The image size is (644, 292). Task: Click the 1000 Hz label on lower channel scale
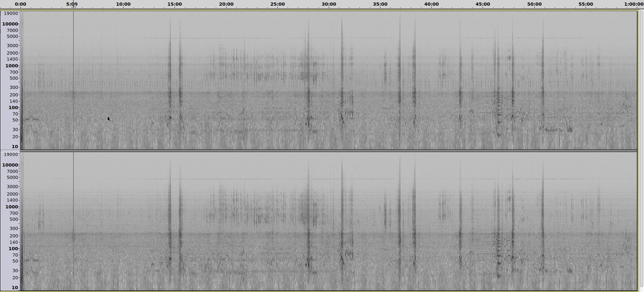coord(11,207)
